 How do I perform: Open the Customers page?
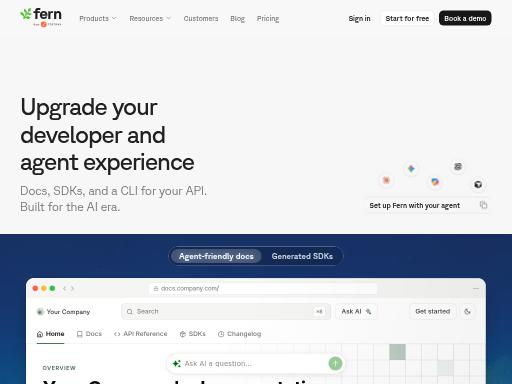tap(201, 18)
